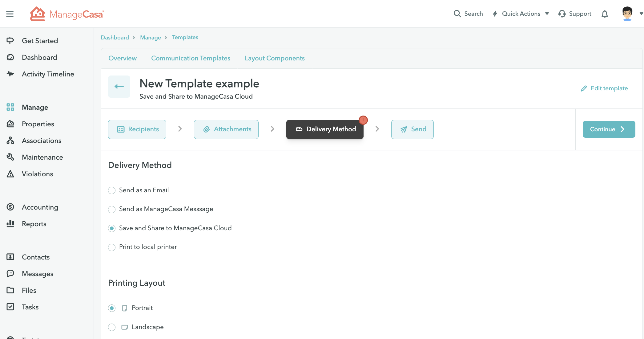Click the 'Maintenance' sidebar label
The height and width of the screenshot is (339, 644).
point(42,157)
